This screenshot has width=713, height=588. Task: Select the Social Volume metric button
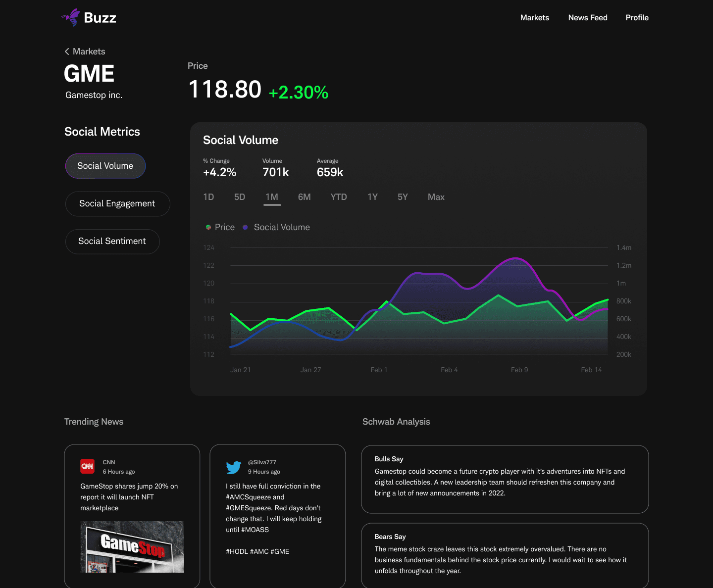tap(105, 166)
